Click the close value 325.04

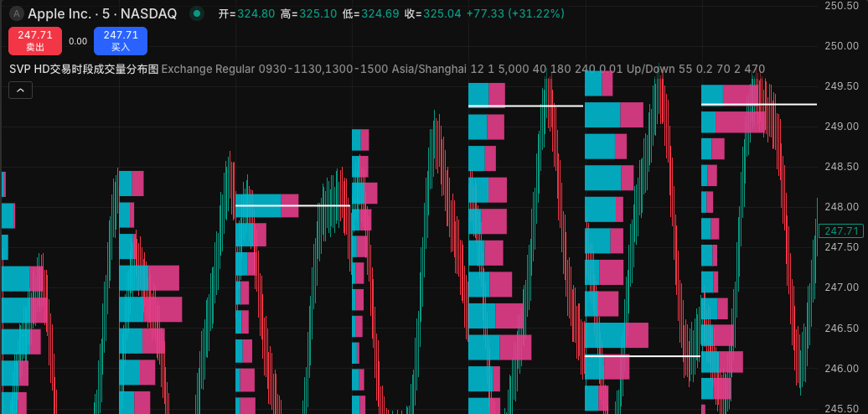pyautogui.click(x=442, y=14)
